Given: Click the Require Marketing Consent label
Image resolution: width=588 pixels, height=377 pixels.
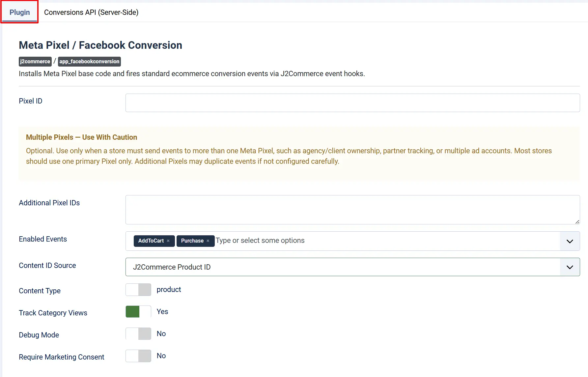Looking at the screenshot, I should 62,357.
